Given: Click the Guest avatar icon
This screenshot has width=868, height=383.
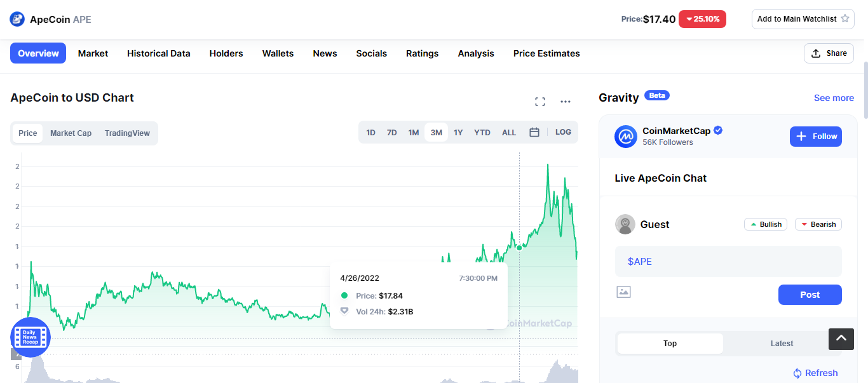Looking at the screenshot, I should [625, 224].
